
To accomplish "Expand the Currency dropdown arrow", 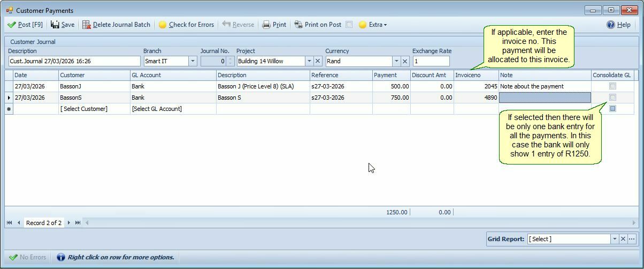I will [396, 61].
